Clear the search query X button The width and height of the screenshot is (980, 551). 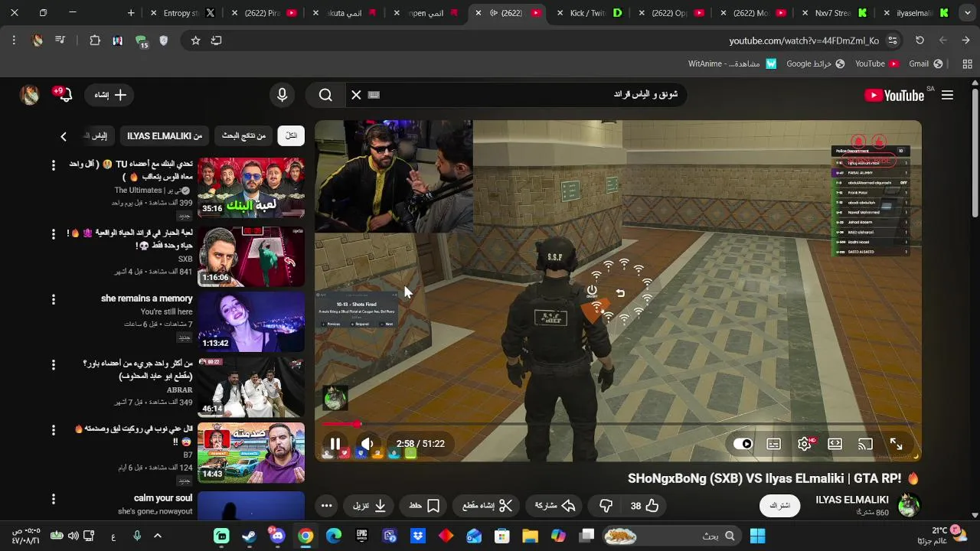(x=356, y=95)
